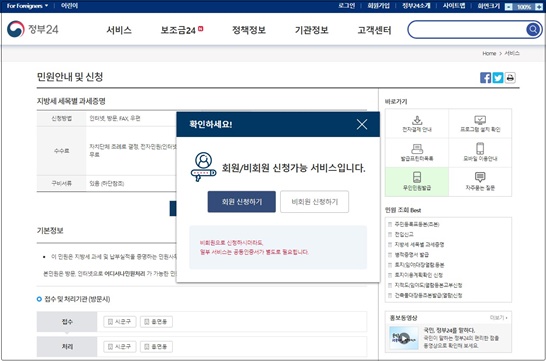Image resolution: width=546 pixels, height=361 pixels.
Task: Click 국민, 정부24를 말하다 video title
Action: tap(449, 330)
